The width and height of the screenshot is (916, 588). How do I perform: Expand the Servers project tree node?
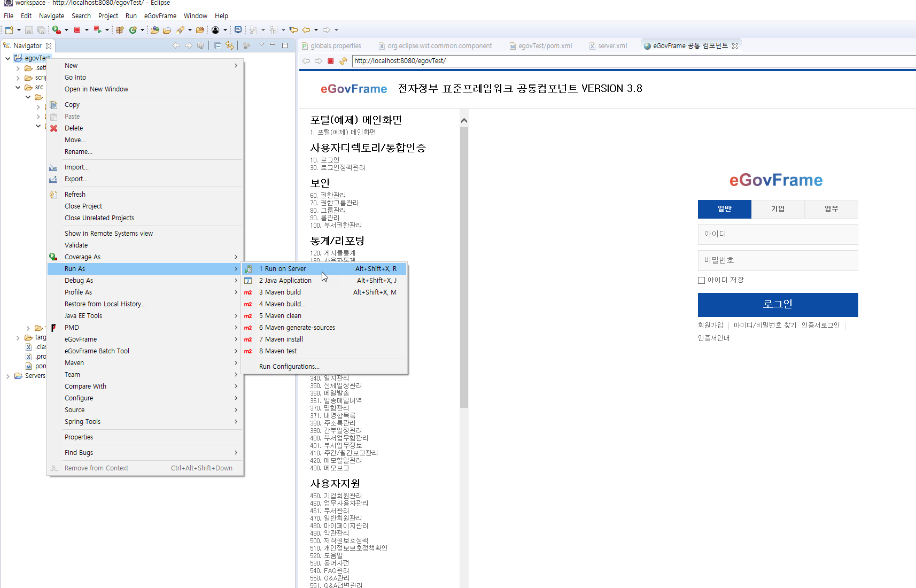tap(7, 376)
